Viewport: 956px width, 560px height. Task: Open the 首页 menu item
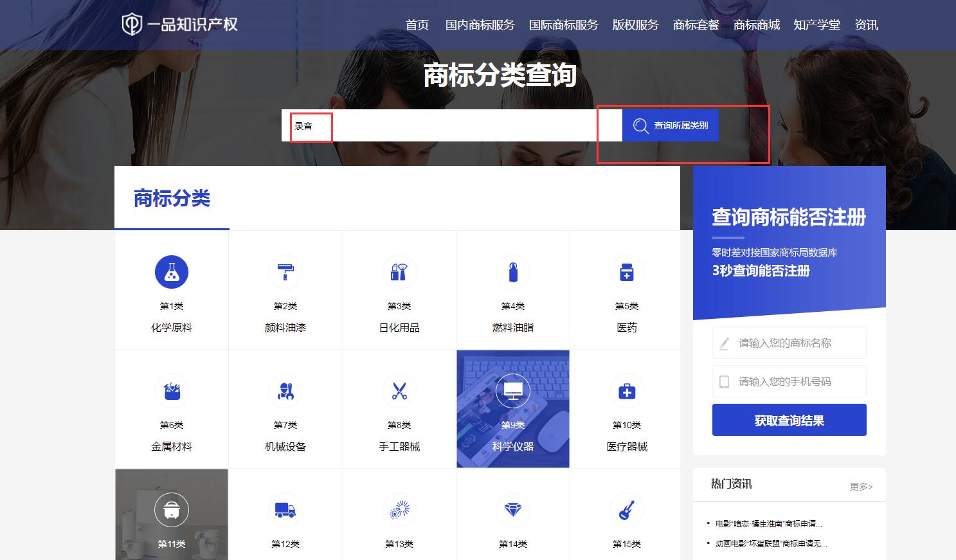coord(417,25)
